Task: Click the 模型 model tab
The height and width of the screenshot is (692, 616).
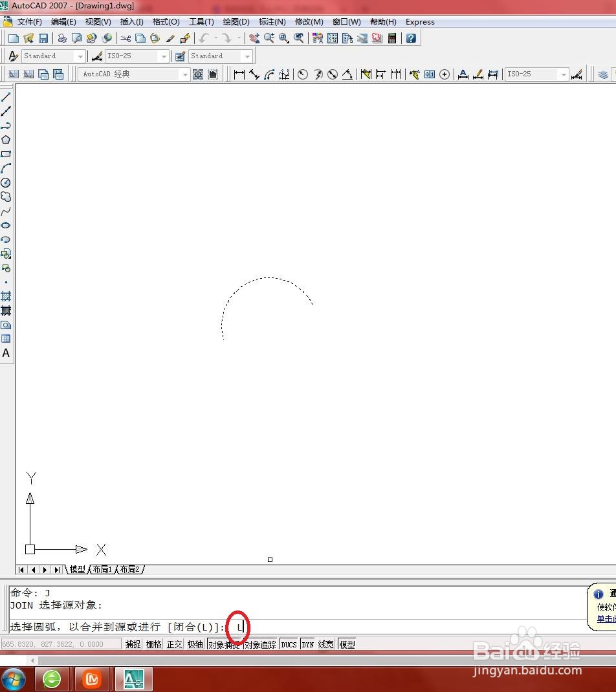Action: [77, 569]
